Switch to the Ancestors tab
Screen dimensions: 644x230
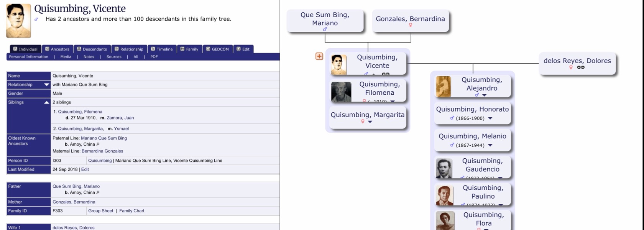(57, 49)
